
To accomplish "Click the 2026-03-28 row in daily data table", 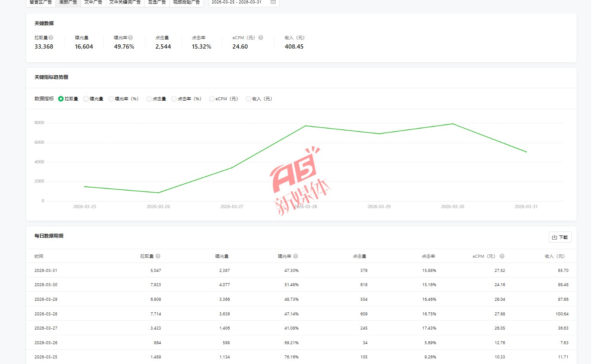I will (x=301, y=314).
